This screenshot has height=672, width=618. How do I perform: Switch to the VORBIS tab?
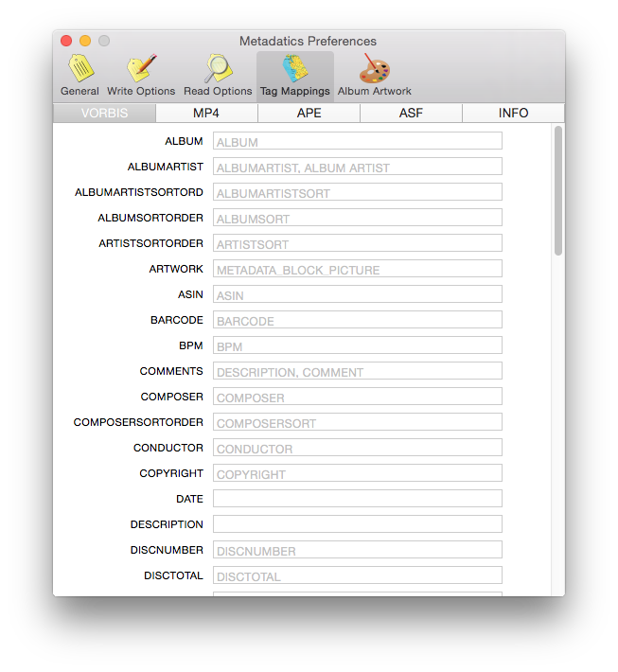[104, 114]
